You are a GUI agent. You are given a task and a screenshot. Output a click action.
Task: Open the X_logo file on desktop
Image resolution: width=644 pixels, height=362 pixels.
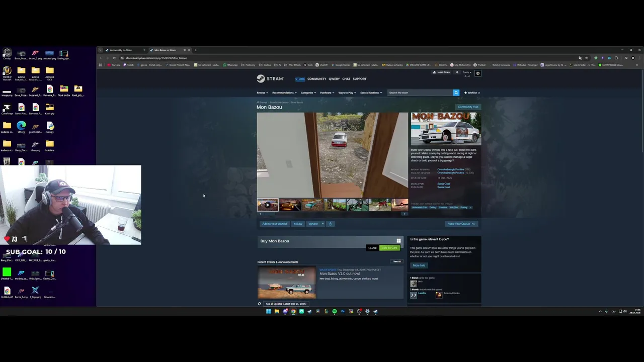pos(35,292)
